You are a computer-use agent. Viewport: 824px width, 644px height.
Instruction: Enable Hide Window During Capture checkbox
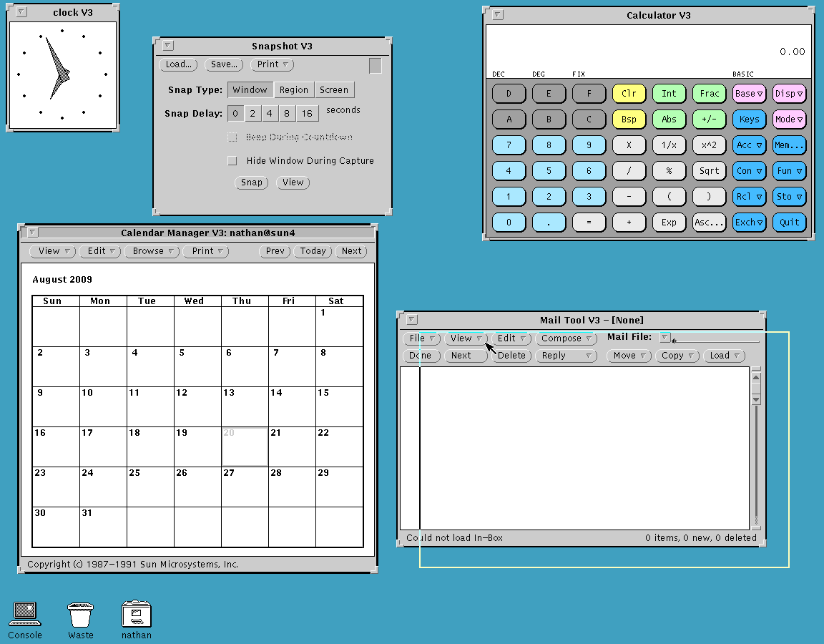[x=232, y=161]
